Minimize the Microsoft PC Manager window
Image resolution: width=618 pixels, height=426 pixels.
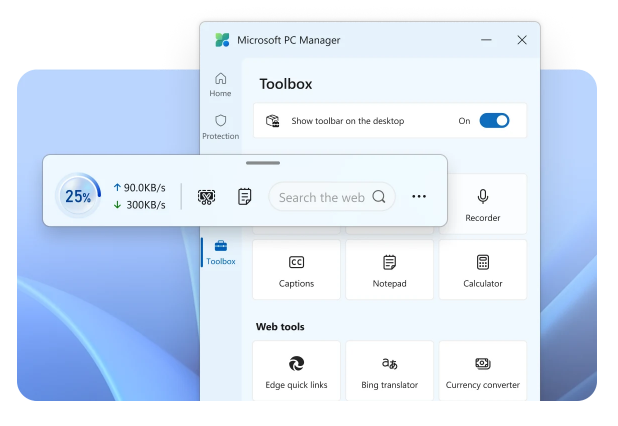click(x=486, y=40)
